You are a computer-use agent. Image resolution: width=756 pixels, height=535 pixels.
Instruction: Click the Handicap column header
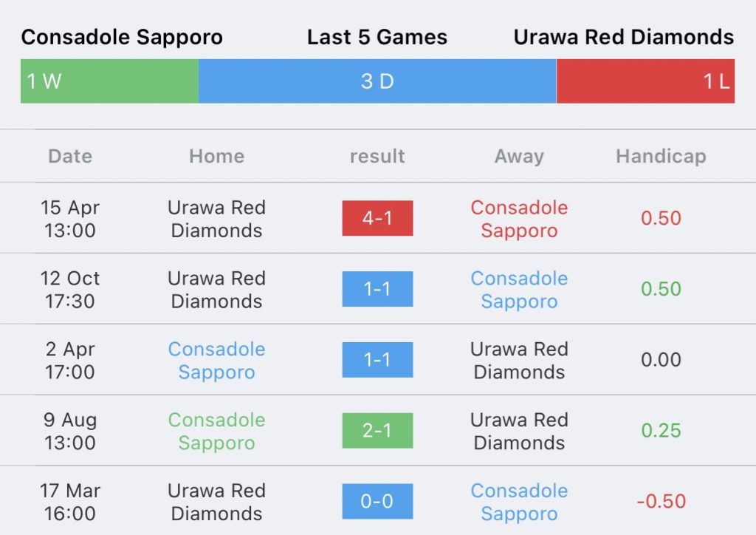click(x=661, y=157)
